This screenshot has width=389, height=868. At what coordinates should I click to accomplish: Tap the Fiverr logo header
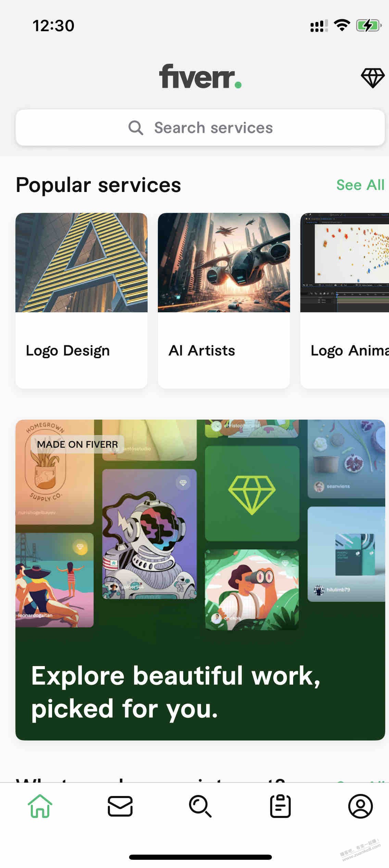pos(200,76)
